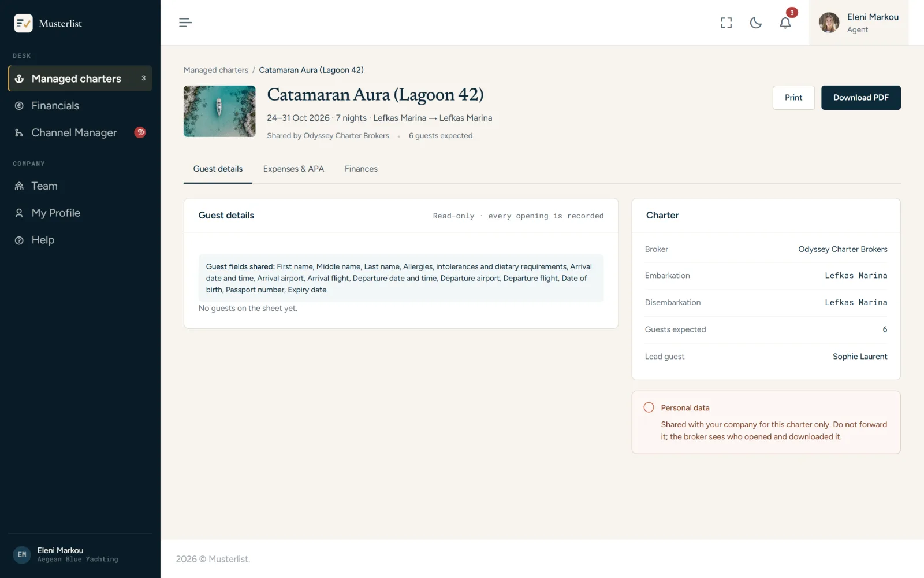924x578 pixels.
Task: Click the Disembarkation value Lefkas Marina
Action: pos(856,303)
